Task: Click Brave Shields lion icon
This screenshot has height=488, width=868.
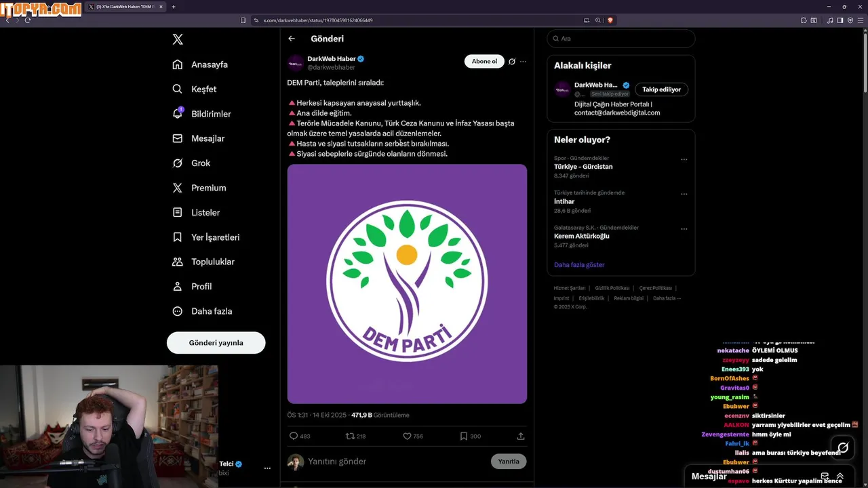Action: 610,20
